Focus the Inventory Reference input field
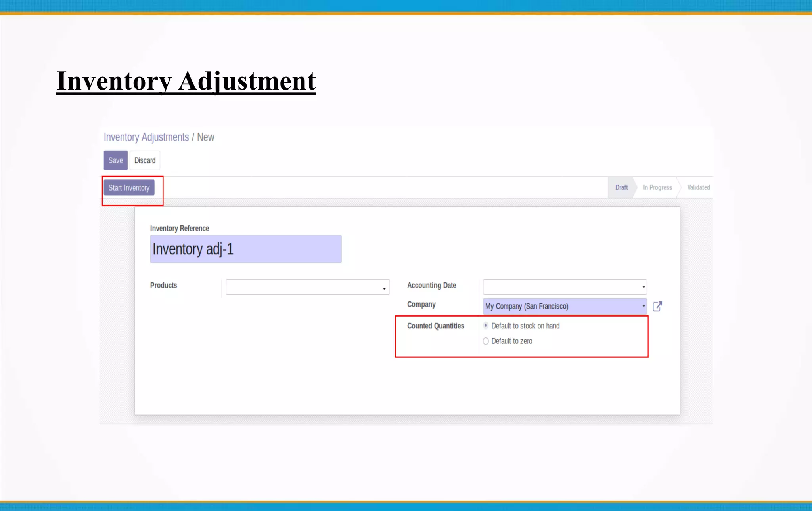This screenshot has height=511, width=812. coord(246,249)
